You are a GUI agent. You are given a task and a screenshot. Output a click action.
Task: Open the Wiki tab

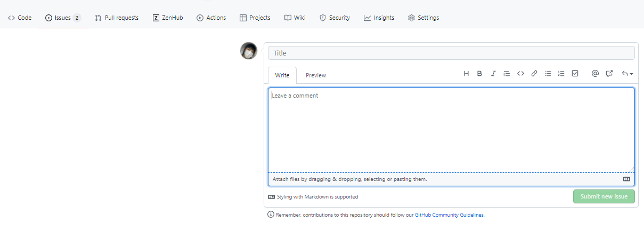pos(295,18)
